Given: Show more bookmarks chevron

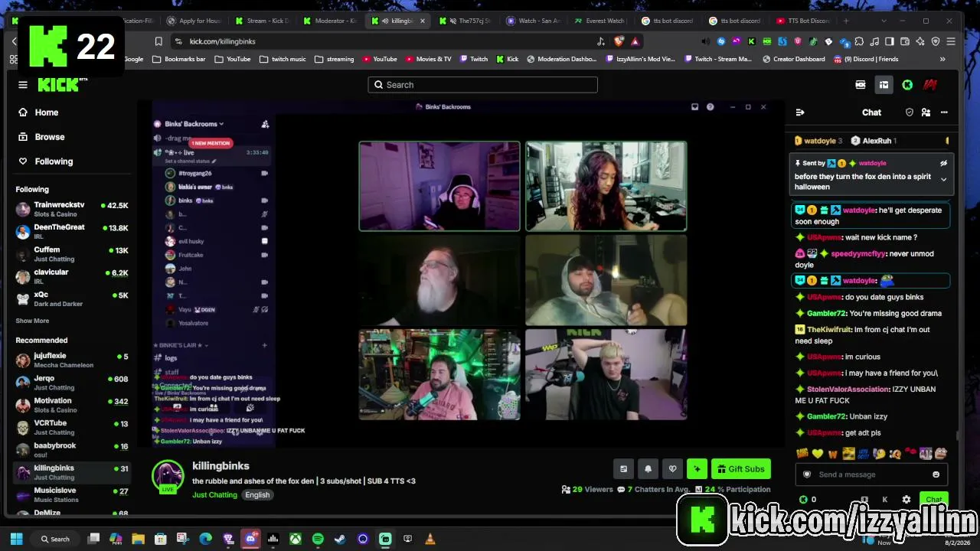Looking at the screenshot, I should point(942,59).
